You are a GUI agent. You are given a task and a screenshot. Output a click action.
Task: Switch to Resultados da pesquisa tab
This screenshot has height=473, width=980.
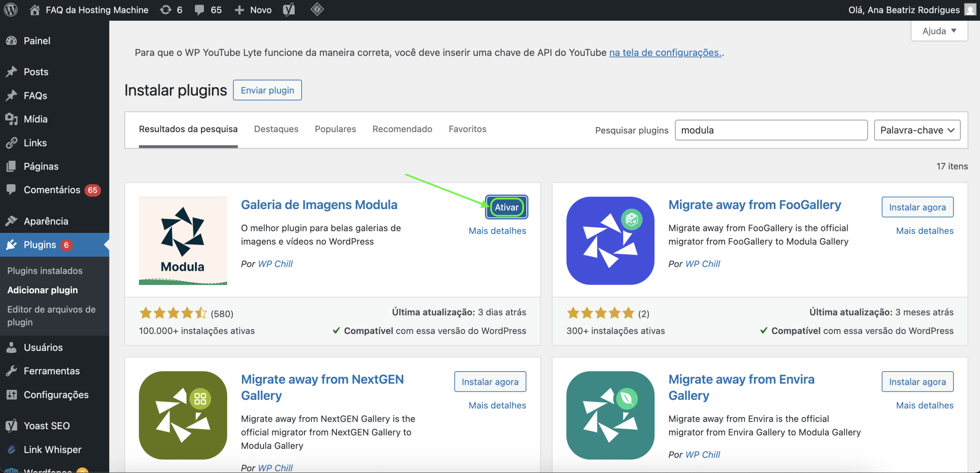coord(188,129)
